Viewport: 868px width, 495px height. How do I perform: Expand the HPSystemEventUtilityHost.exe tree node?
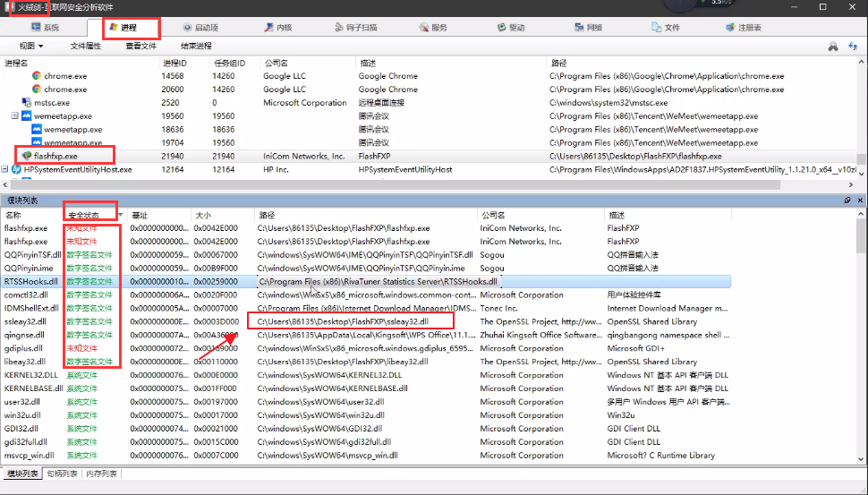click(5, 169)
